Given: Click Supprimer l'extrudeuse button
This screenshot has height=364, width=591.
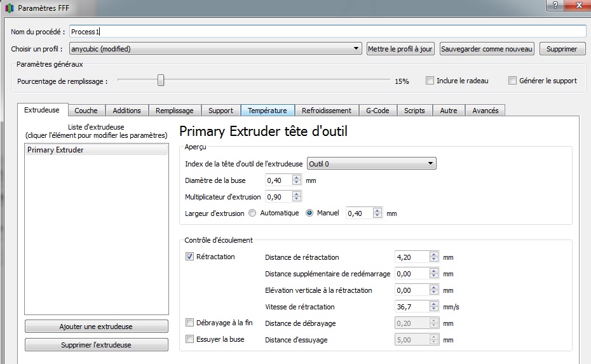Looking at the screenshot, I should tap(96, 345).
